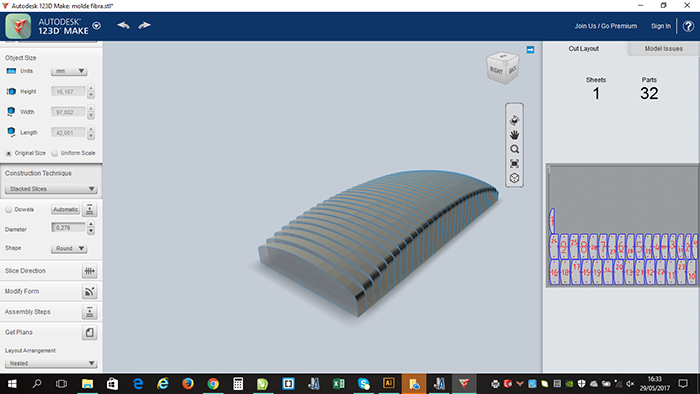The height and width of the screenshot is (394, 700).
Task: Adjust the Diameter stepper arrows
Action: tap(91, 228)
